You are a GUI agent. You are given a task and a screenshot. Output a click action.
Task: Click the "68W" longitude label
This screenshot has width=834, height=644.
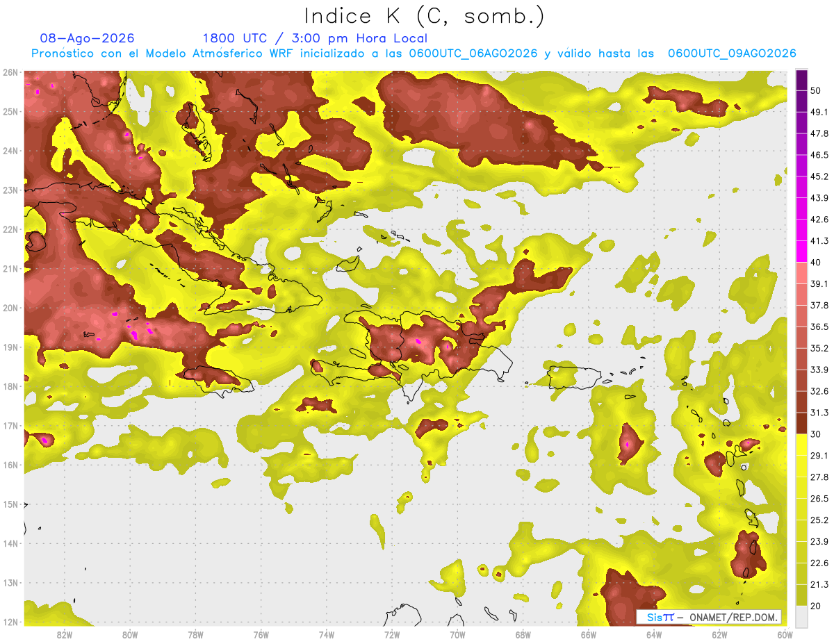point(523,635)
